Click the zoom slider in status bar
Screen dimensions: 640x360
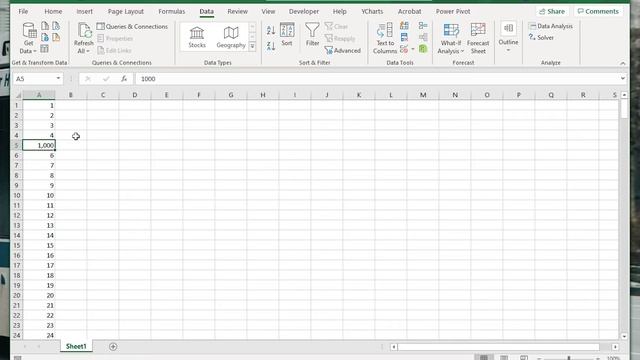(569, 358)
